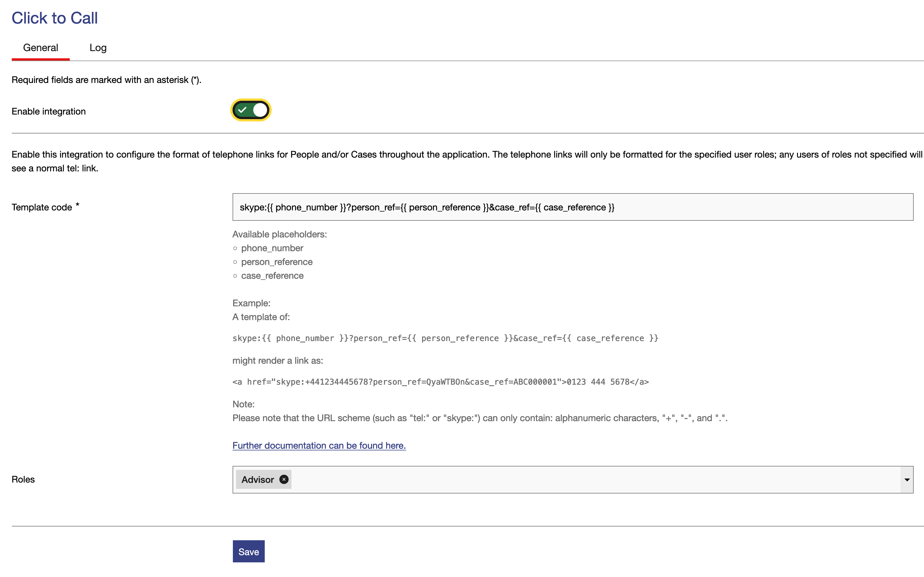Click the example skype template code line
The width and height of the screenshot is (924, 577).
click(445, 338)
